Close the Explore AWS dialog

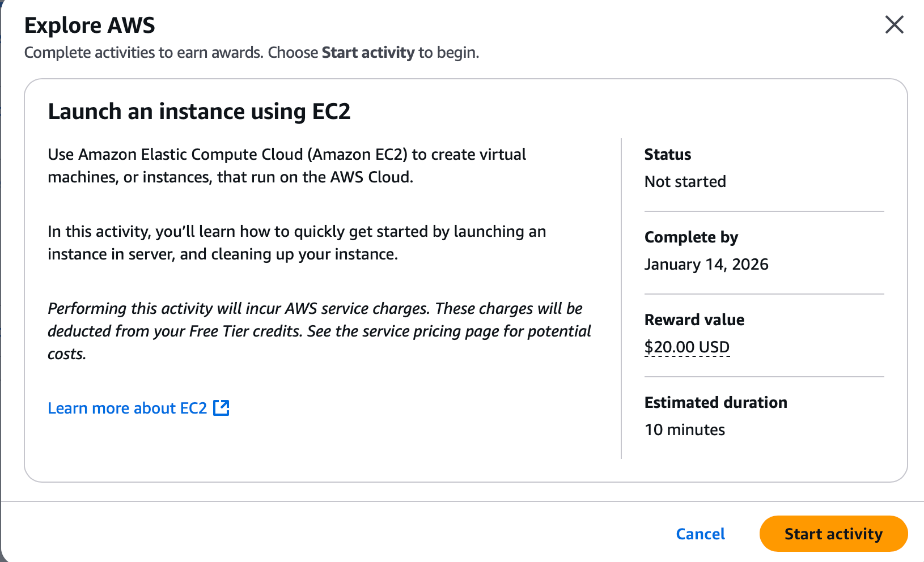894,25
